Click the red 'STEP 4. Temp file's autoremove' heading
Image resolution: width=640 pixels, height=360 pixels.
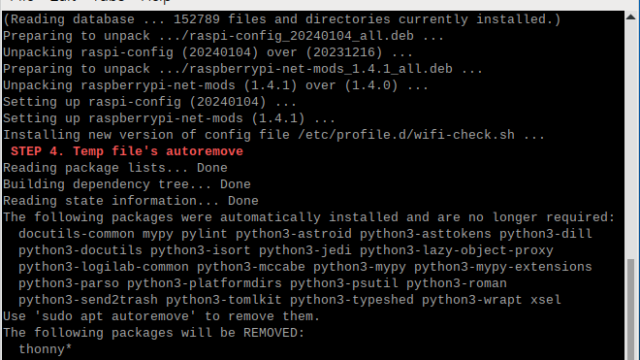127,151
